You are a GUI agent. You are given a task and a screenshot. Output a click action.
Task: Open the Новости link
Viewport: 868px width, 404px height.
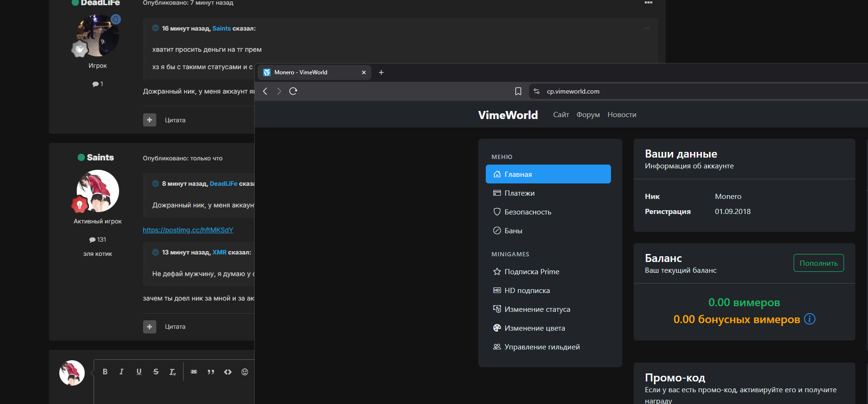(x=622, y=115)
